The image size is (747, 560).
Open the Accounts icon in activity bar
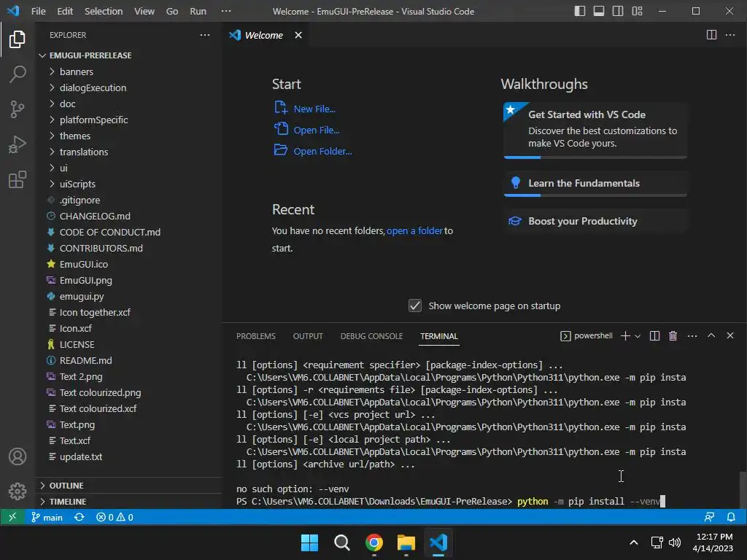[x=18, y=456]
